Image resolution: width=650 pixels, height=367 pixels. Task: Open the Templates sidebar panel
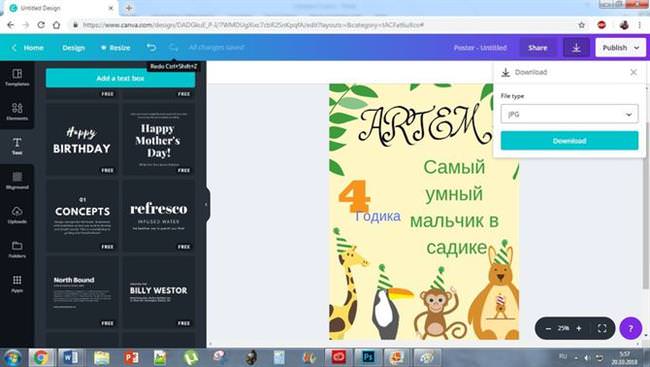[17, 78]
